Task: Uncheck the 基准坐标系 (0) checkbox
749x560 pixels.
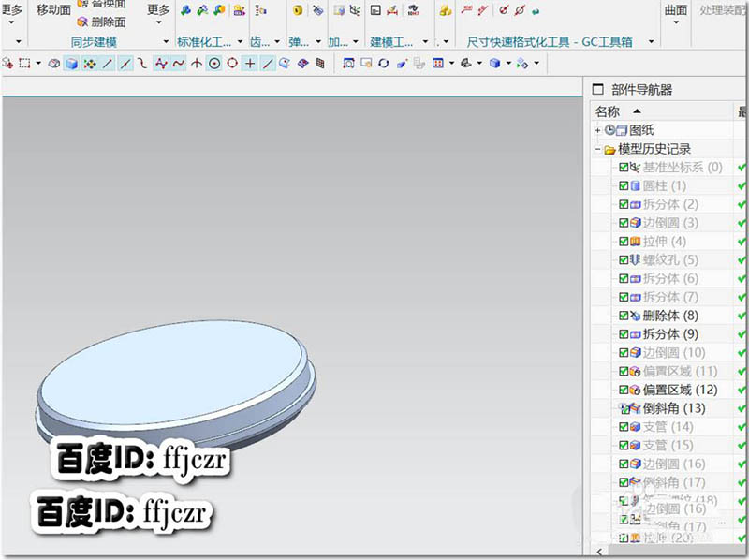Action: (x=624, y=168)
